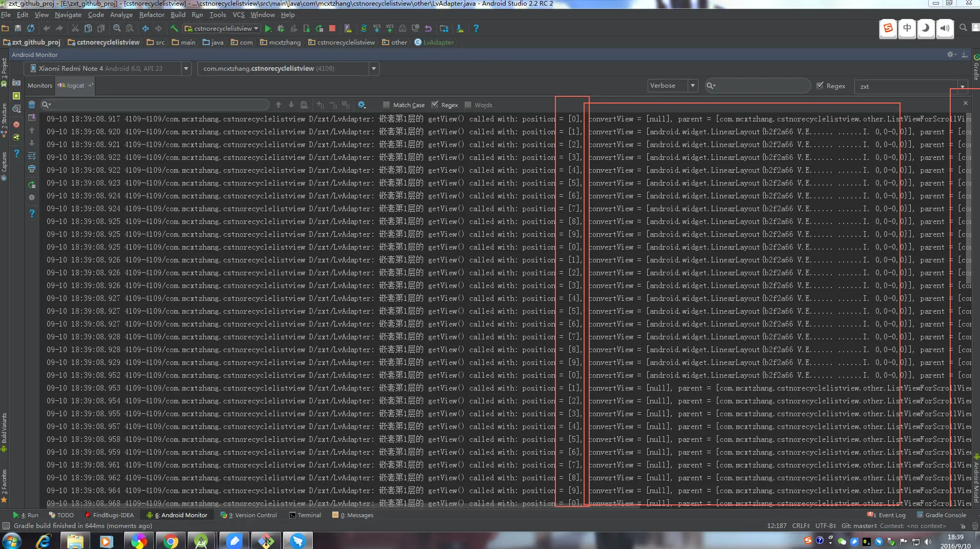Click the Debug app bug icon
The width and height of the screenshot is (980, 549).
click(x=281, y=29)
